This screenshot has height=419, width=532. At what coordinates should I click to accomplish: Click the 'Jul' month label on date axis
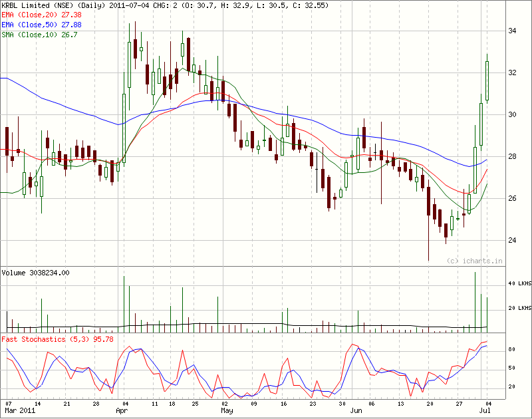point(485,410)
